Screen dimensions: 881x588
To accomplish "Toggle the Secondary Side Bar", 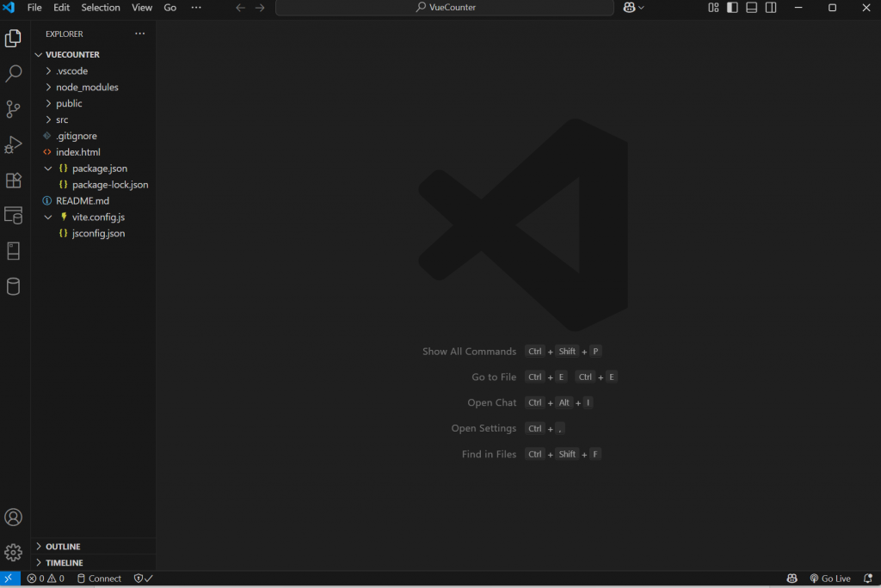I will coord(771,7).
